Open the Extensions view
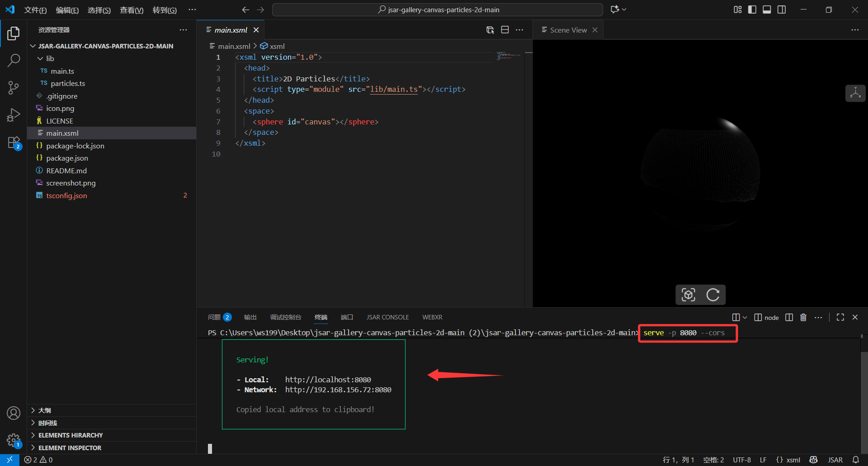 (14, 143)
